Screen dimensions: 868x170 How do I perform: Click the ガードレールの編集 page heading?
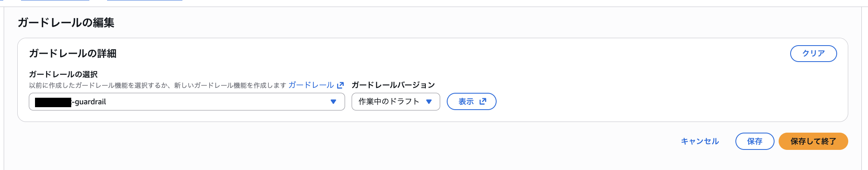click(66, 23)
